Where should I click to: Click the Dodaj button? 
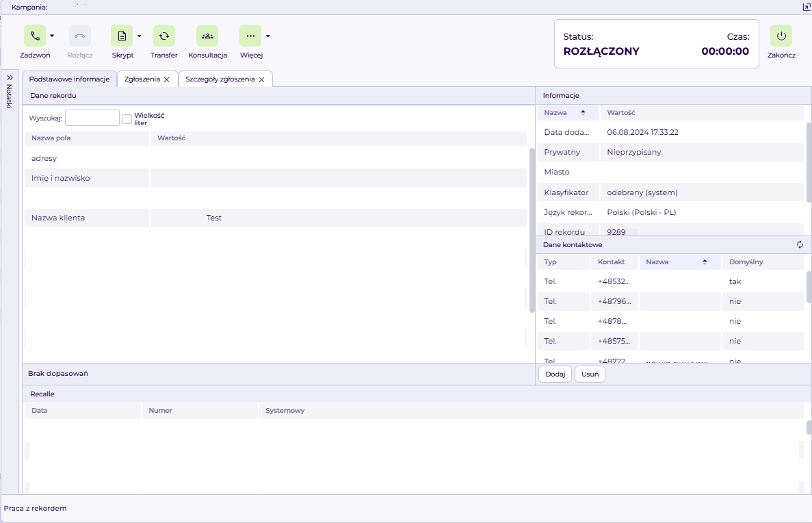click(555, 374)
